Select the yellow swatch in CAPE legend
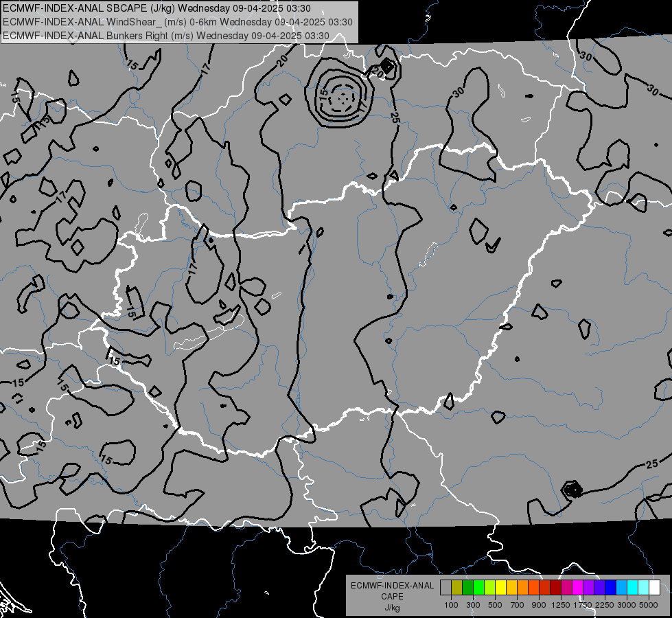 500,588
